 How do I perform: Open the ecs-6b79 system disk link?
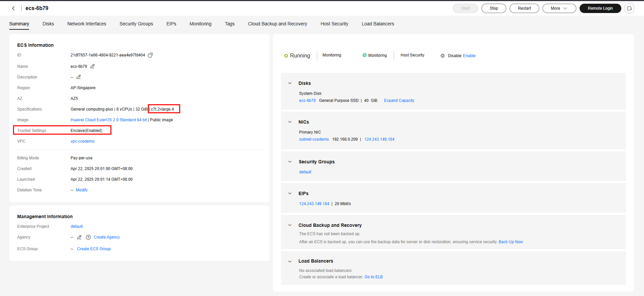tap(307, 101)
